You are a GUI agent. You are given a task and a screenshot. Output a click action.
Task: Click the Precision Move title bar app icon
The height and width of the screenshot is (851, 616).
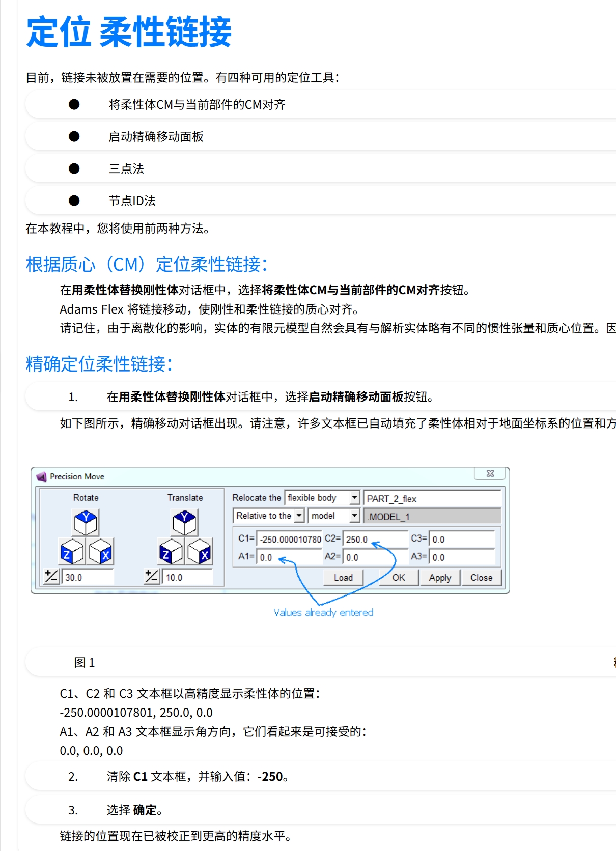pyautogui.click(x=41, y=477)
